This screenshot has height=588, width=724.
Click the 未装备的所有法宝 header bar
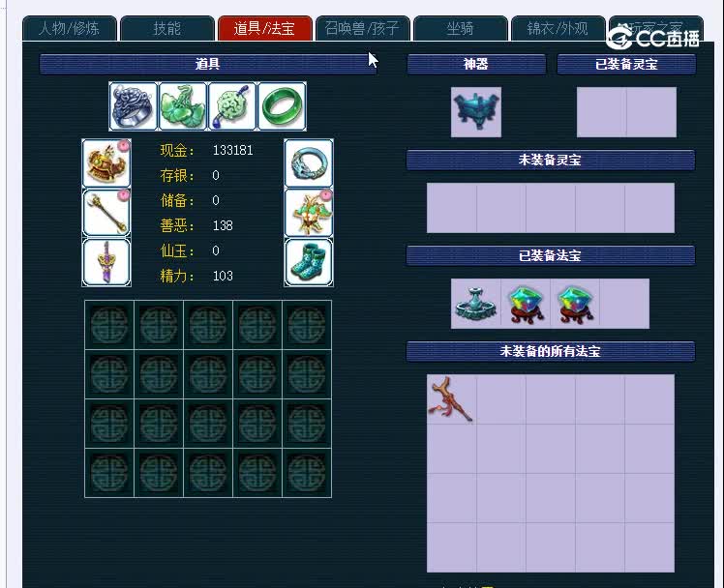551,351
